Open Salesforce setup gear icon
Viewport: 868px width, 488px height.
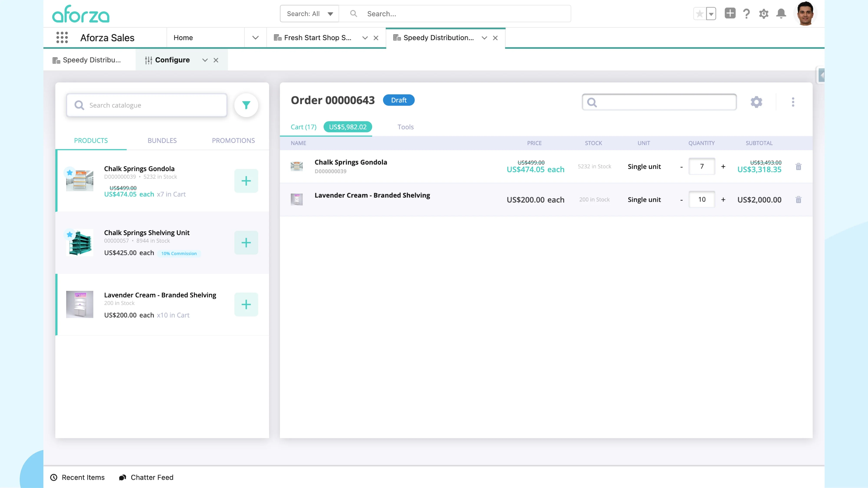pos(764,14)
